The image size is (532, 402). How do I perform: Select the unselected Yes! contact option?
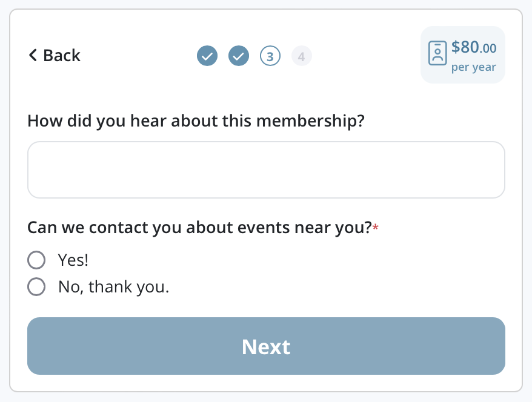(36, 260)
